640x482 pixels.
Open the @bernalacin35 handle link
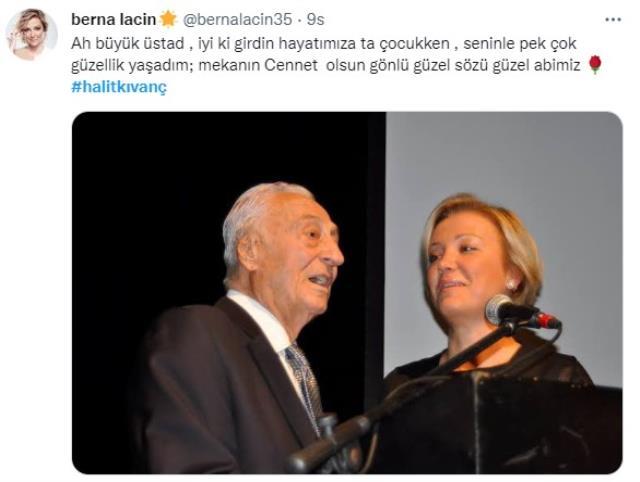click(237, 19)
